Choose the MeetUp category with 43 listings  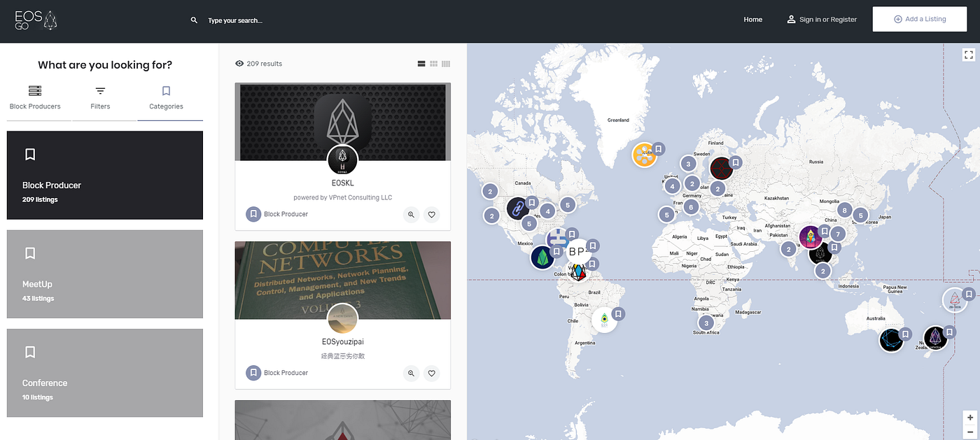105,274
